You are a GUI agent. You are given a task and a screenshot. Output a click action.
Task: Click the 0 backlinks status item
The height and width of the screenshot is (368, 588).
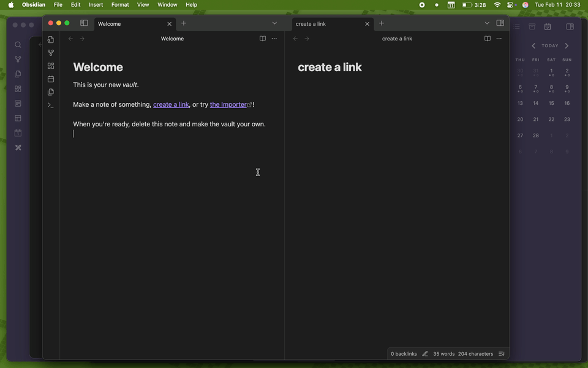(404, 354)
